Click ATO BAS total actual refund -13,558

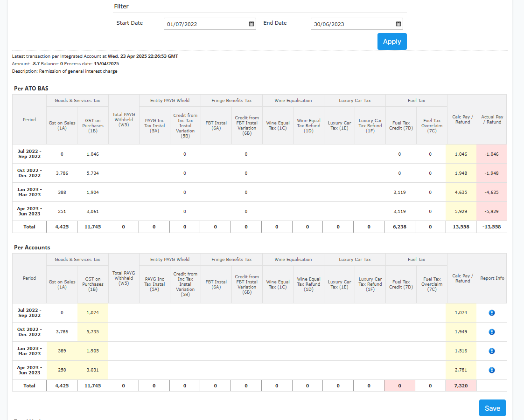point(492,227)
